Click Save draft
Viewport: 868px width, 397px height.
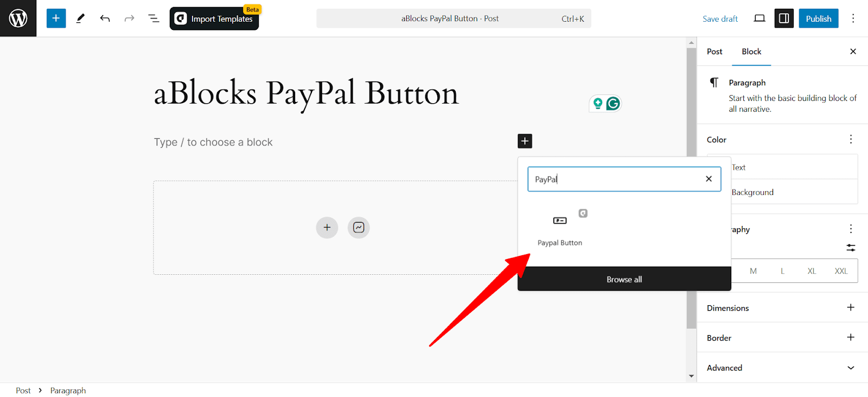[720, 18]
